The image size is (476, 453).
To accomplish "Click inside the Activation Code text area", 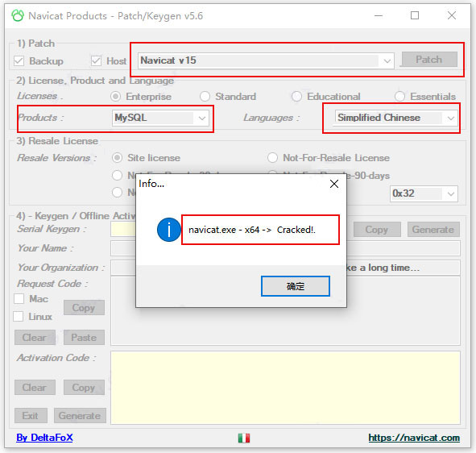I will (285, 388).
